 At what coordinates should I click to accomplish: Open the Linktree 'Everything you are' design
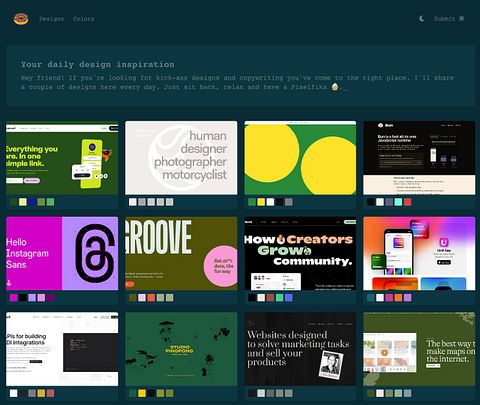(x=62, y=158)
